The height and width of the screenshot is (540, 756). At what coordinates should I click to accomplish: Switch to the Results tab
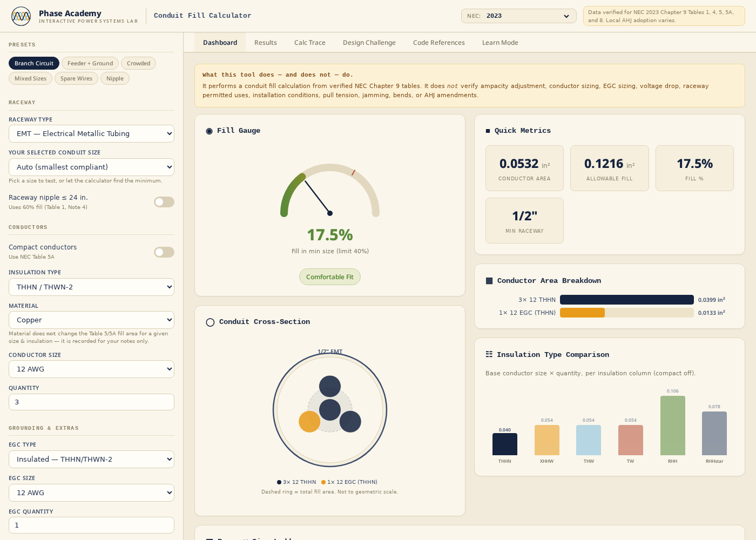[x=266, y=43]
